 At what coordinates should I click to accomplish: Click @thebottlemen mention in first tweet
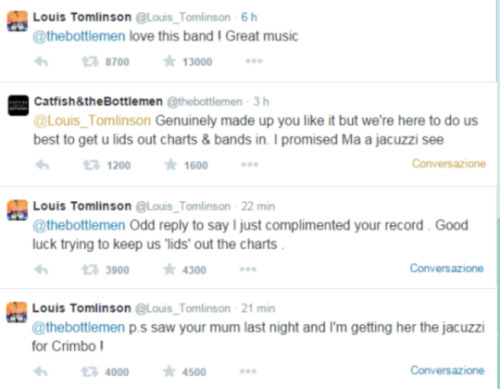coord(79,36)
